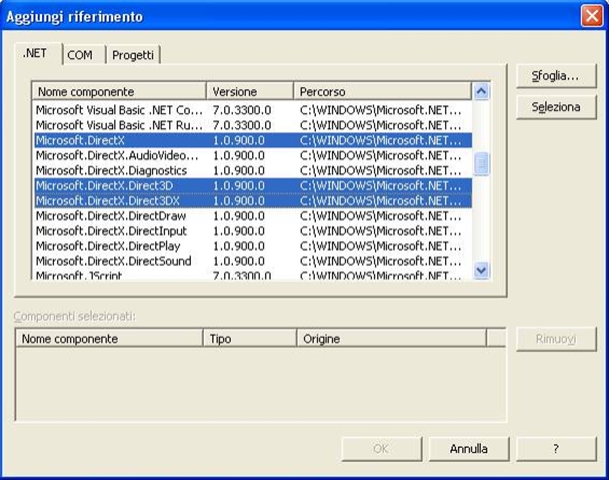Click the component list scroll up arrow
Image resolution: width=609 pixels, height=480 pixels.
pyautogui.click(x=481, y=92)
